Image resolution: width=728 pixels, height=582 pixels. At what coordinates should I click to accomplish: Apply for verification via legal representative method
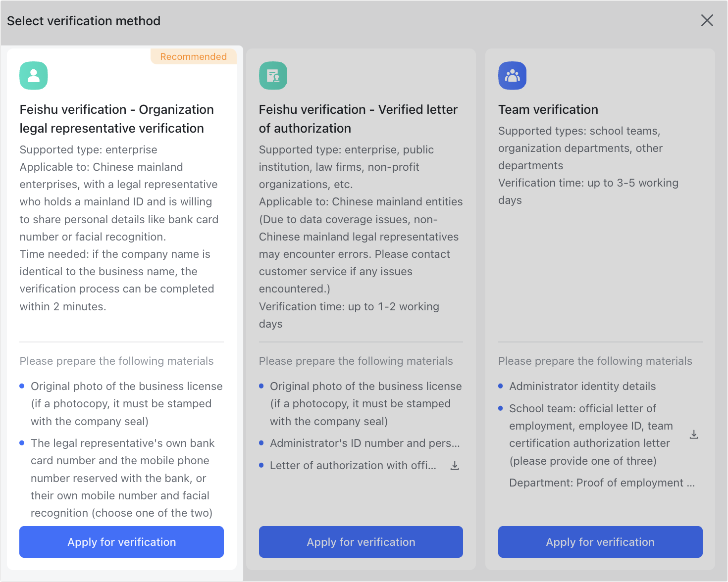[x=121, y=542]
